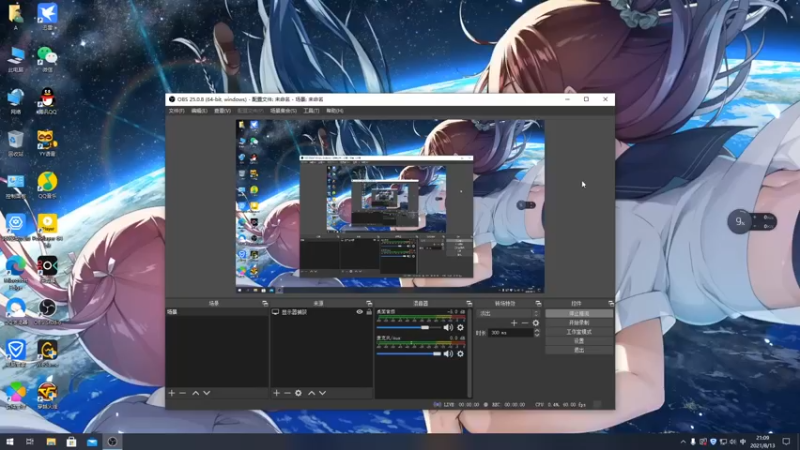The image size is (800, 450).
Task: Click the Mic/Aux volume slider
Action: (409, 354)
